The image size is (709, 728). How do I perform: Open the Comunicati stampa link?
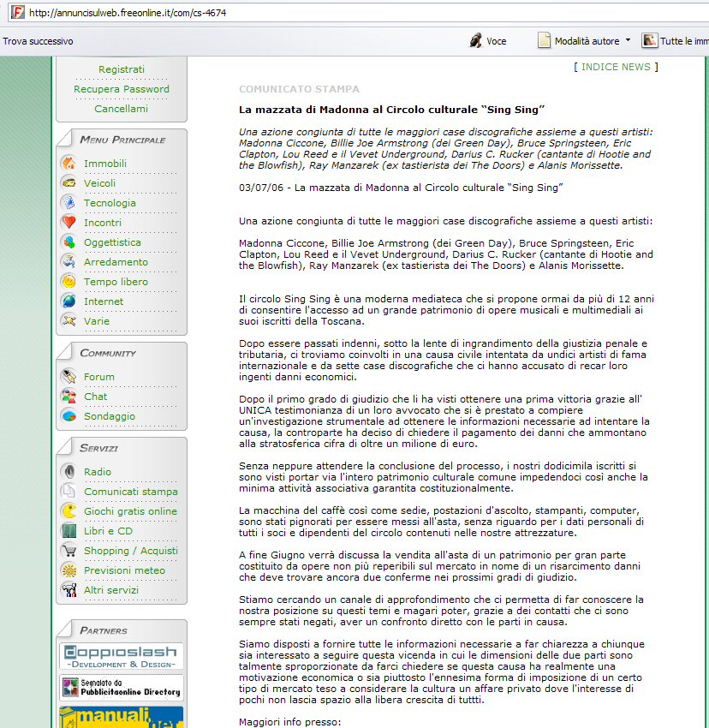click(130, 492)
